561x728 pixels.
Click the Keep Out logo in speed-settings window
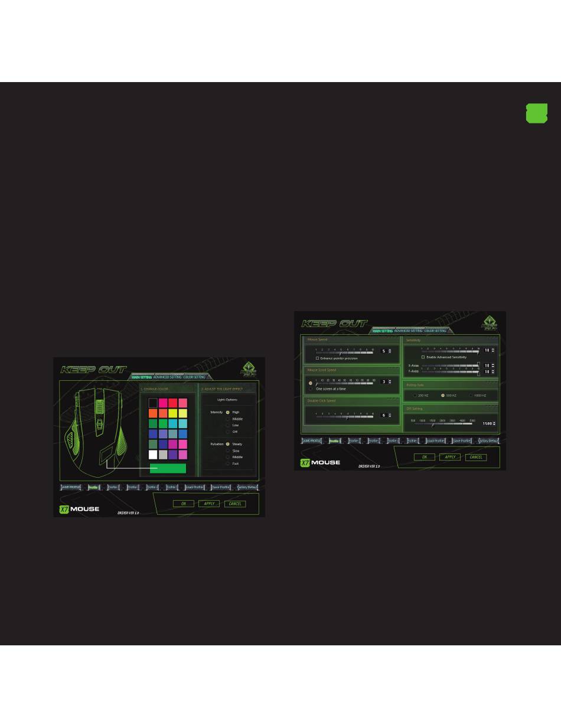tap(335, 324)
